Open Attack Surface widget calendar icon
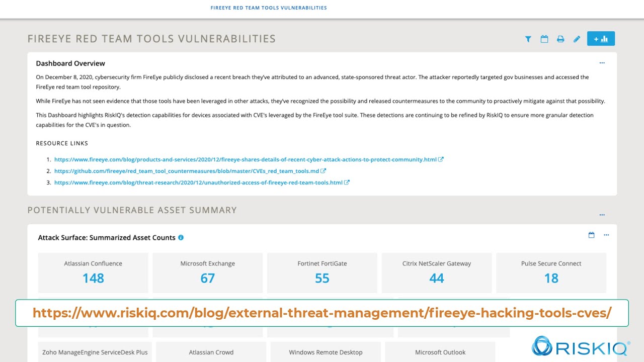 [x=591, y=235]
